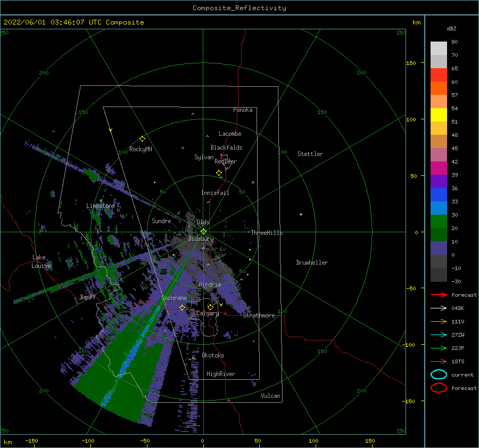The width and height of the screenshot is (479, 448).
Task: Select the light blue 30-33 dBZ band
Action: pos(439,208)
